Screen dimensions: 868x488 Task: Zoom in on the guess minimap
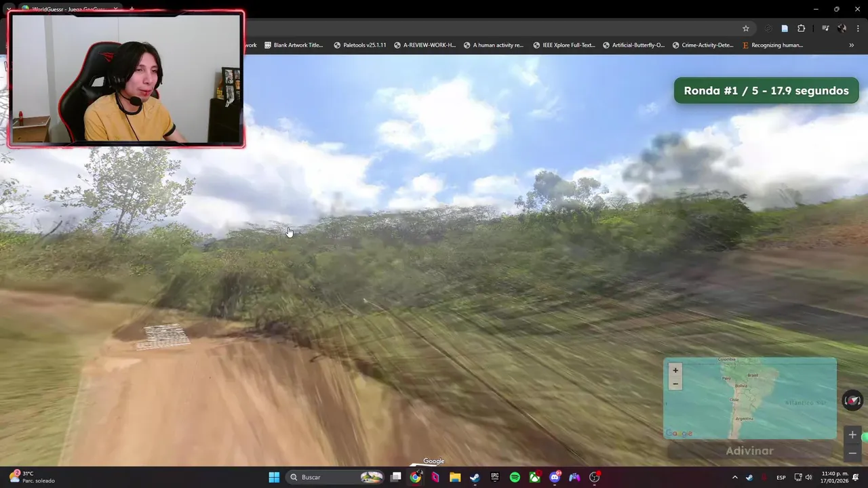[675, 370]
